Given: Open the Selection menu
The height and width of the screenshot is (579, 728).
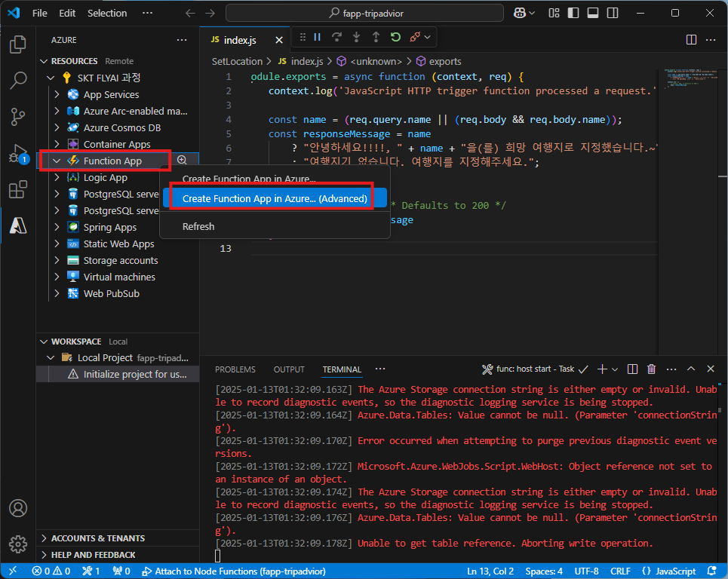Looking at the screenshot, I should tap(107, 13).
